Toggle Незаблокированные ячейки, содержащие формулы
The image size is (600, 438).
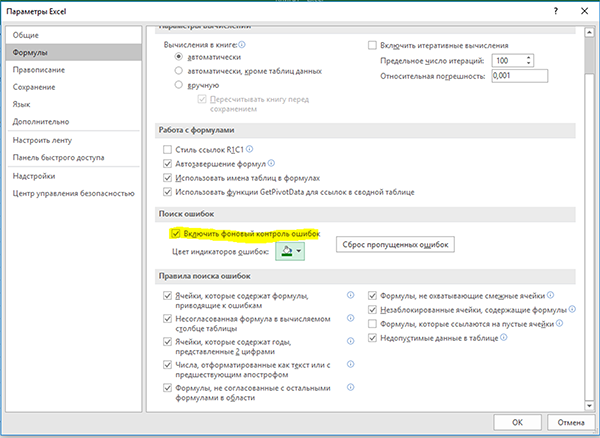(372, 310)
